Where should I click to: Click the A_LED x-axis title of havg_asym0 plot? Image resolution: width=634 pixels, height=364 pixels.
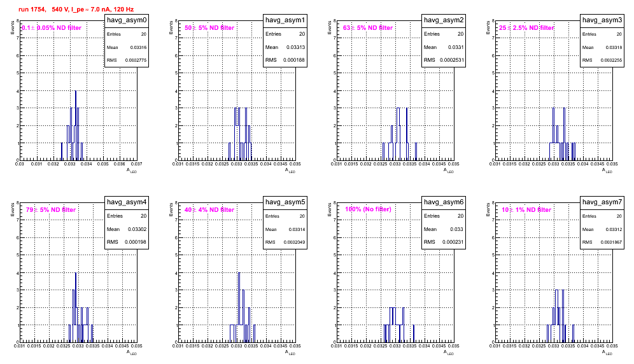(132, 171)
